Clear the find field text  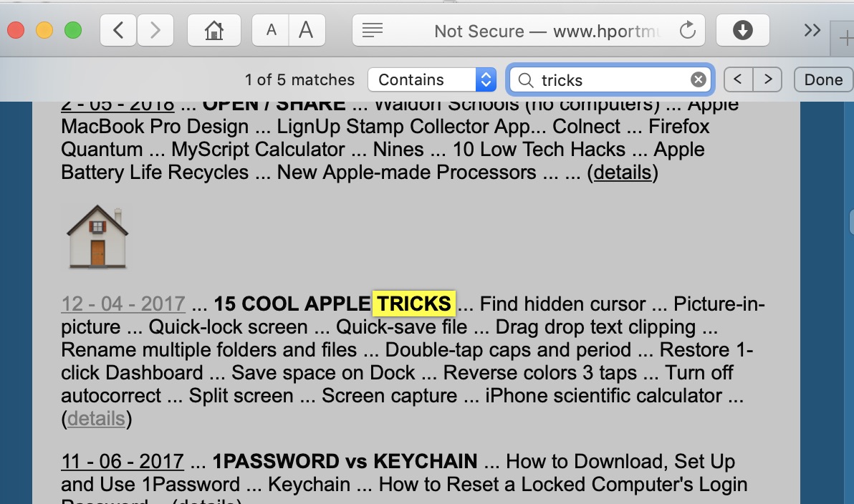pos(698,79)
